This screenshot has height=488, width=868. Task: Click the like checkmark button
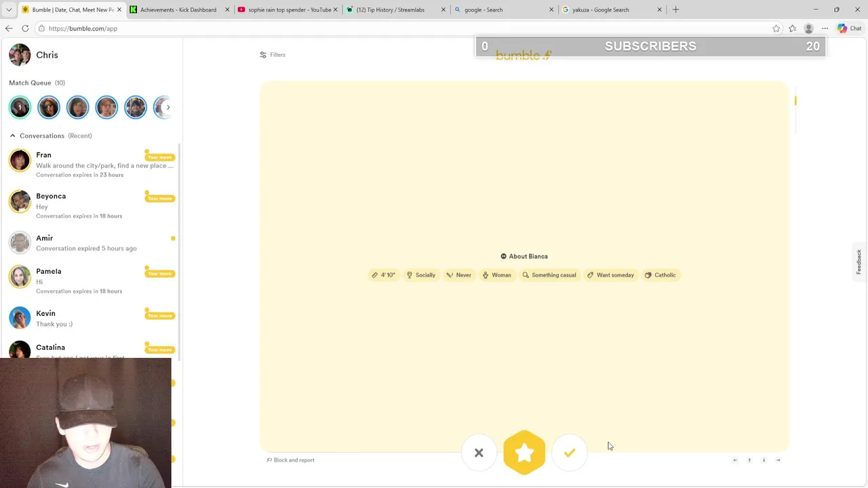point(570,453)
